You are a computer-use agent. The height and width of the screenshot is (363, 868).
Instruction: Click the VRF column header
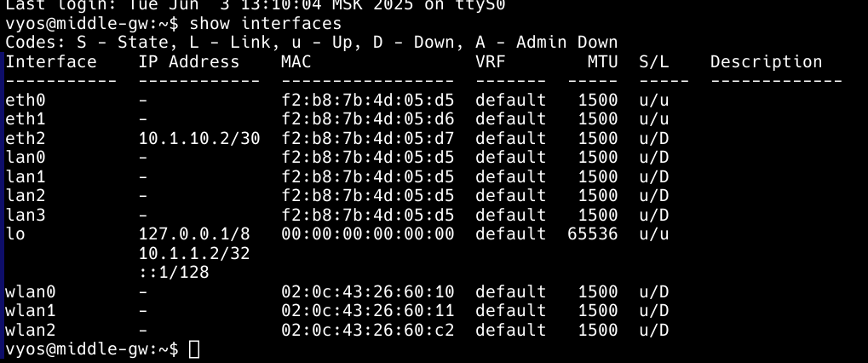tap(491, 61)
